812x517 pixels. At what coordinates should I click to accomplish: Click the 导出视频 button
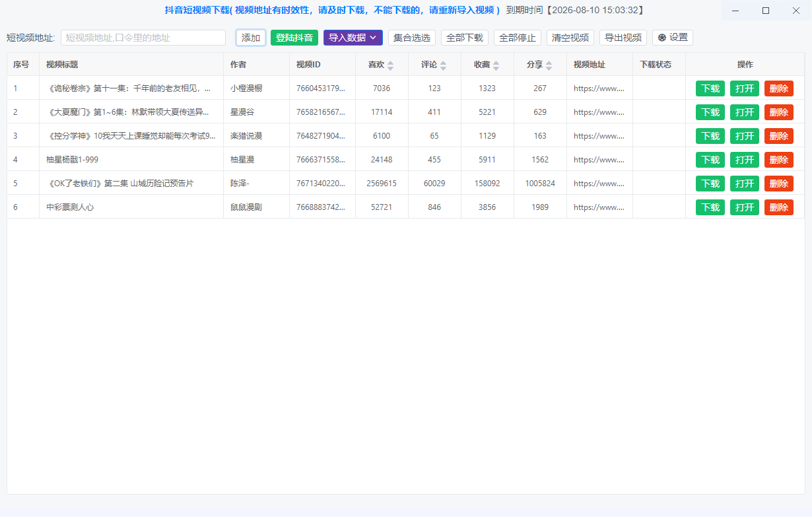coord(623,38)
